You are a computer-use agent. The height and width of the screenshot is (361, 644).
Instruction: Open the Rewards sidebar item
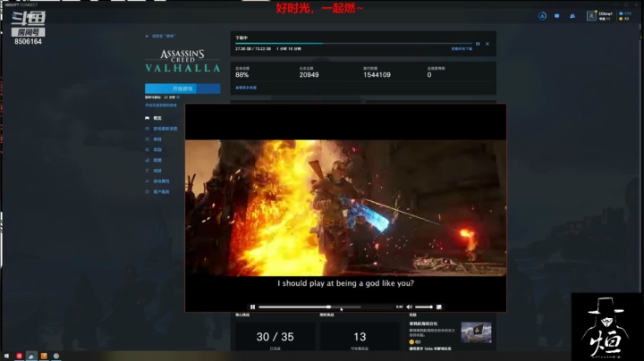click(153, 150)
